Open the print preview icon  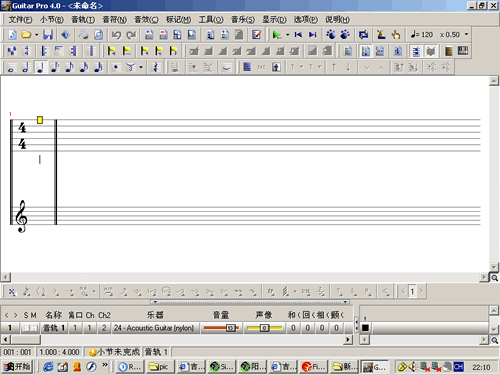point(98,35)
